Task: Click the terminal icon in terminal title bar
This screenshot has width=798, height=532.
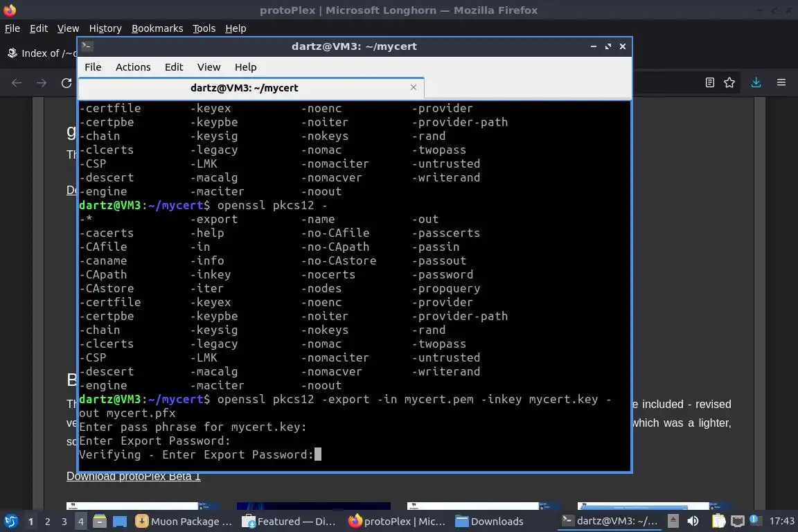Action: pyautogui.click(x=87, y=46)
